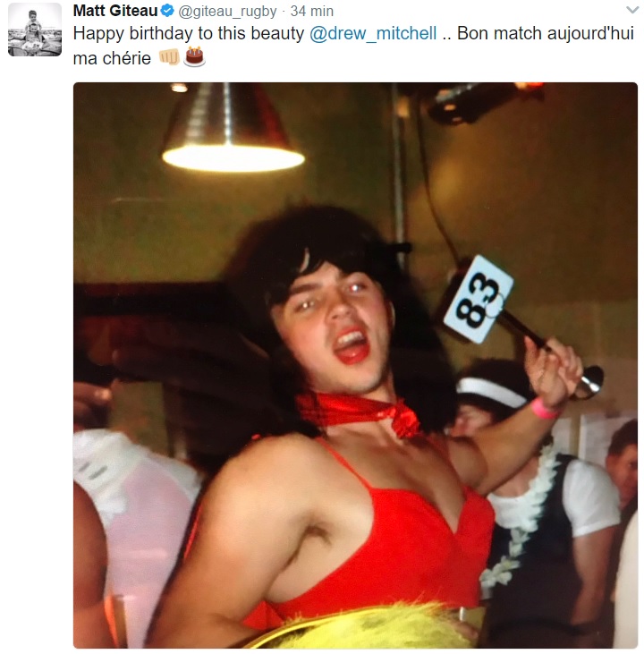
Task: Click the words 'ma chérie' in the tweet
Action: [112, 58]
